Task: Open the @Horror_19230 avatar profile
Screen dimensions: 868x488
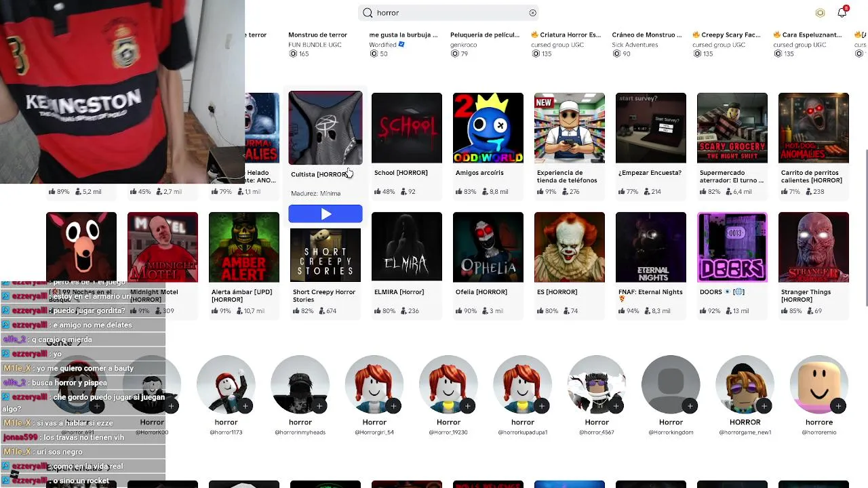Action: (448, 384)
